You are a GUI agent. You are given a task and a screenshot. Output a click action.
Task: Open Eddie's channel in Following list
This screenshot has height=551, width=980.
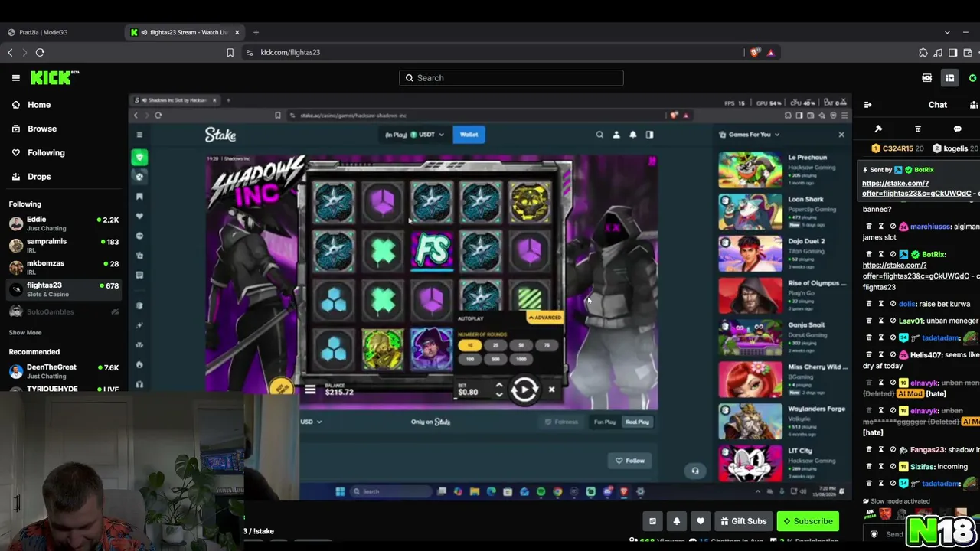point(64,223)
